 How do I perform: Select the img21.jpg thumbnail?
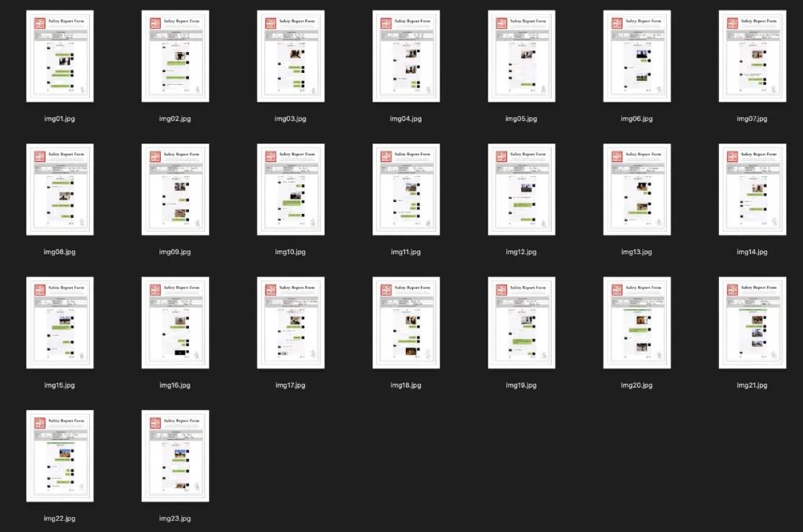752,322
